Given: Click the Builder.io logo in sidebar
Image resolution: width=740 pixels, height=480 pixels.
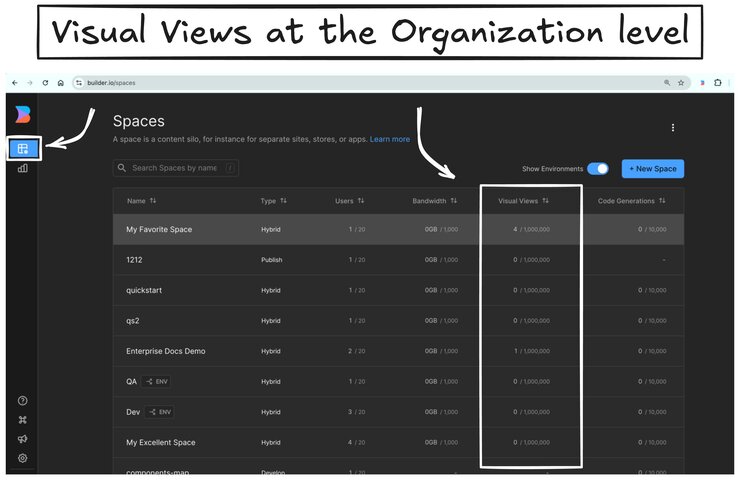Looking at the screenshot, I should click(x=22, y=114).
